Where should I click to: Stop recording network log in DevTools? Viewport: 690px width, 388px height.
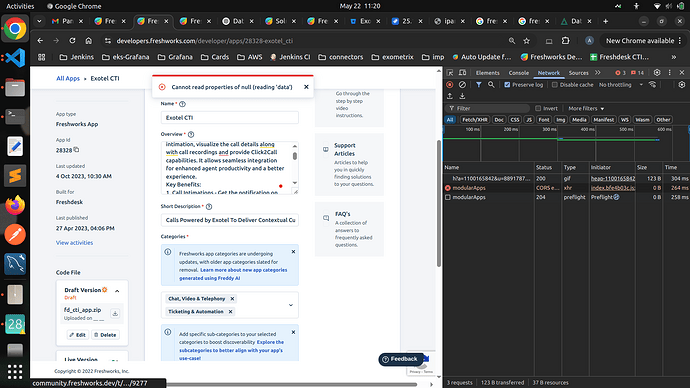point(449,84)
